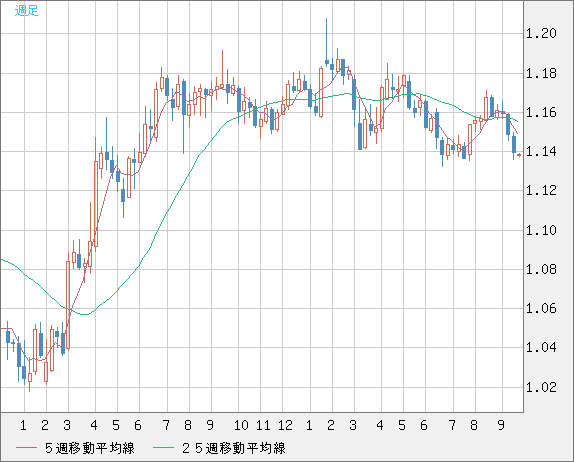The width and height of the screenshot is (574, 462).
Task: Click the 1.10 price axis label
Action: coord(541,230)
